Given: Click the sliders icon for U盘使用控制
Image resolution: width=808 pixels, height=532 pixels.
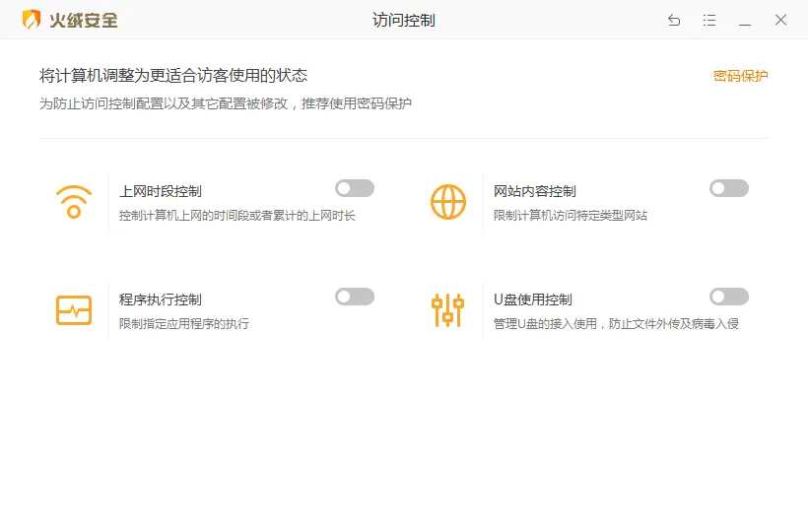Looking at the screenshot, I should tap(448, 309).
